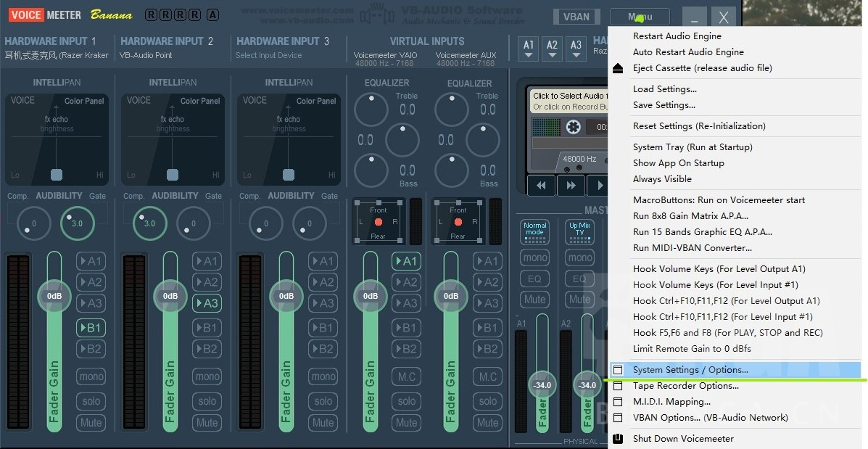Toggle B1 routing on Hardware Input 1

point(91,328)
